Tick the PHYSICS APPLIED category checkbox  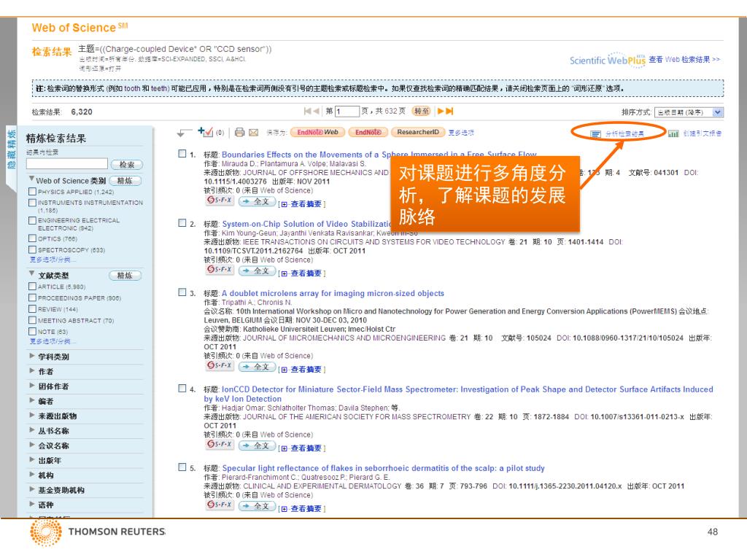32,192
